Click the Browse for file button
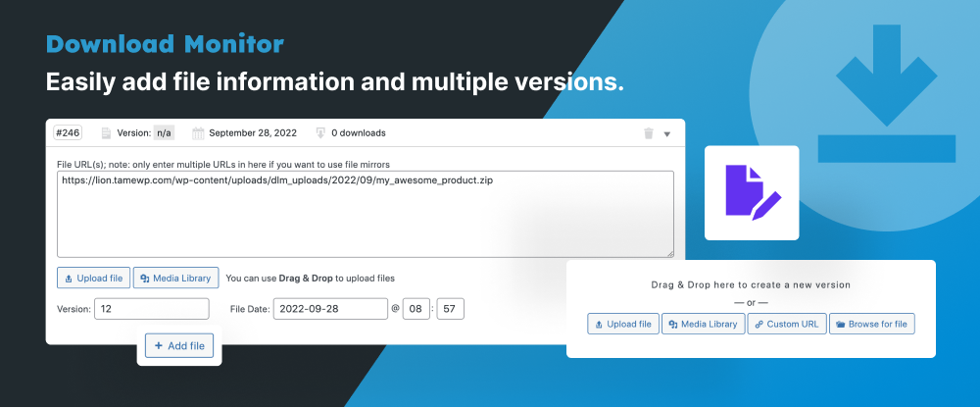The width and height of the screenshot is (980, 408). (871, 324)
